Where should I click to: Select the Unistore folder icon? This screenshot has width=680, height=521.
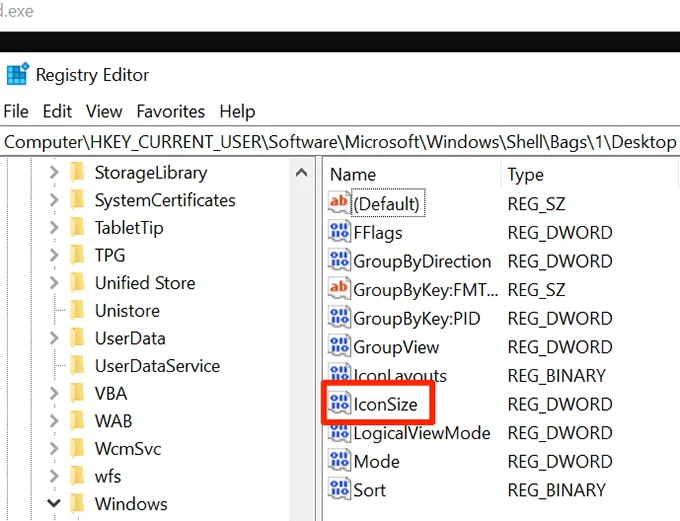pyautogui.click(x=77, y=310)
